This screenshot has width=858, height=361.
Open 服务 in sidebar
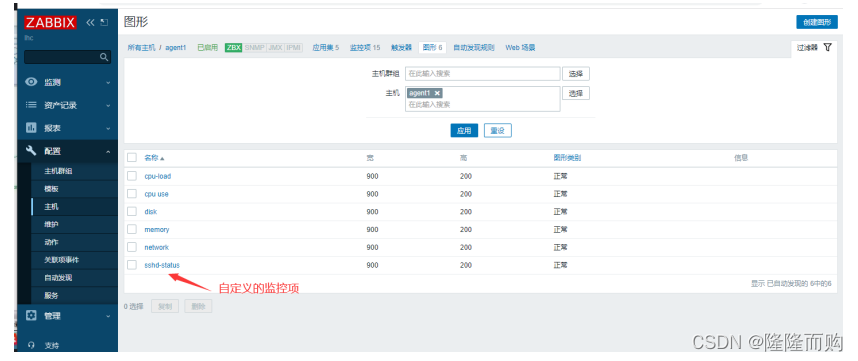click(51, 295)
